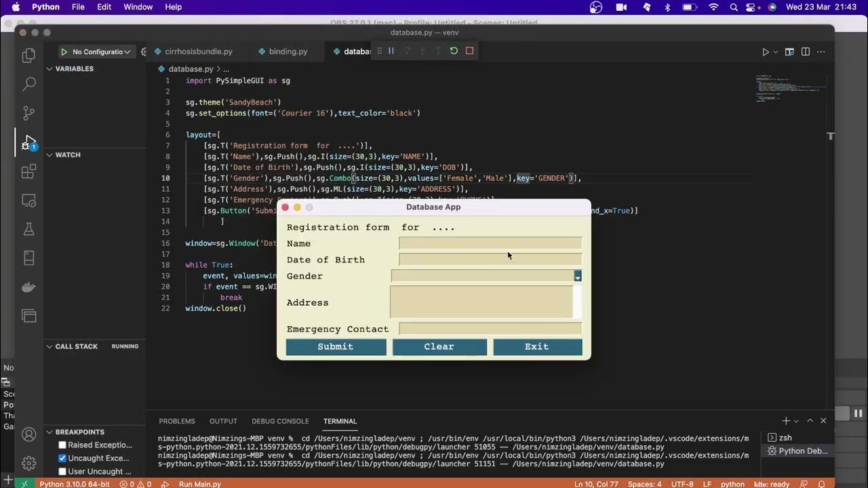Maximize the terminal panel with chevron up
Image resolution: width=868 pixels, height=488 pixels.
(x=810, y=421)
